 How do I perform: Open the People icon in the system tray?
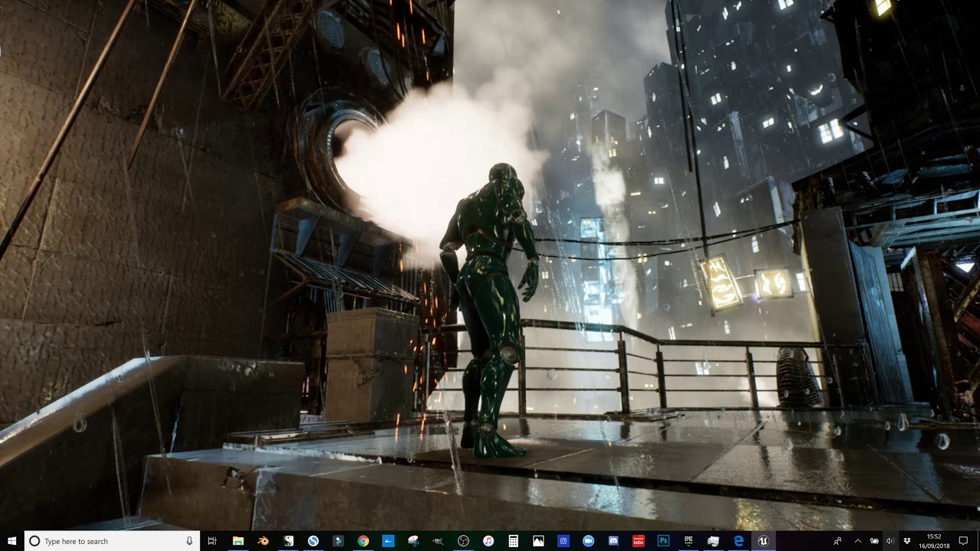838,541
